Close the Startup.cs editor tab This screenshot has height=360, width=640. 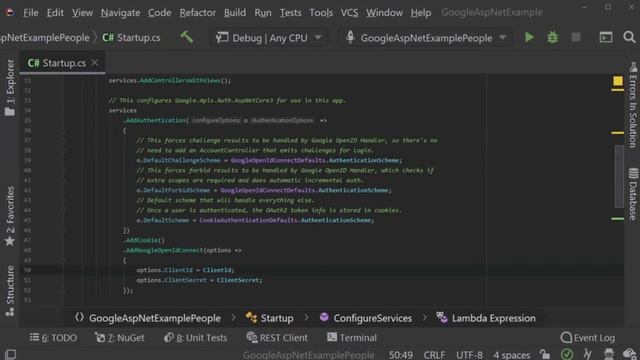coord(95,62)
